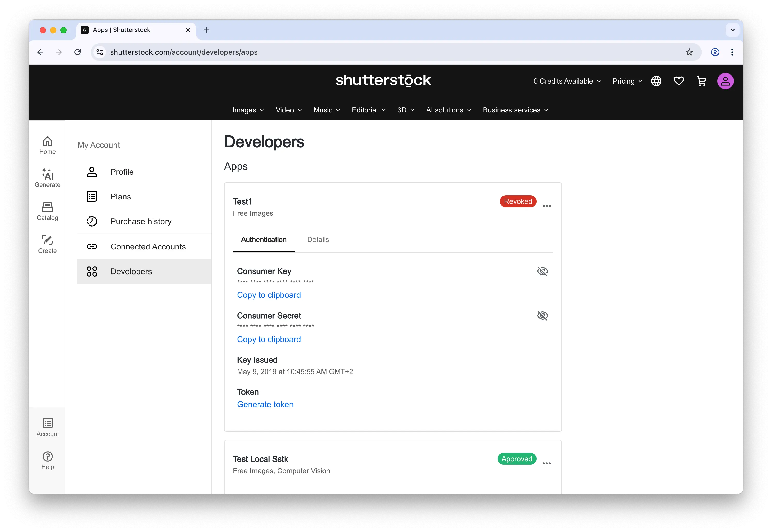Viewport: 772px width, 532px height.
Task: Open the Help icon at bottom left
Action: pos(47,457)
